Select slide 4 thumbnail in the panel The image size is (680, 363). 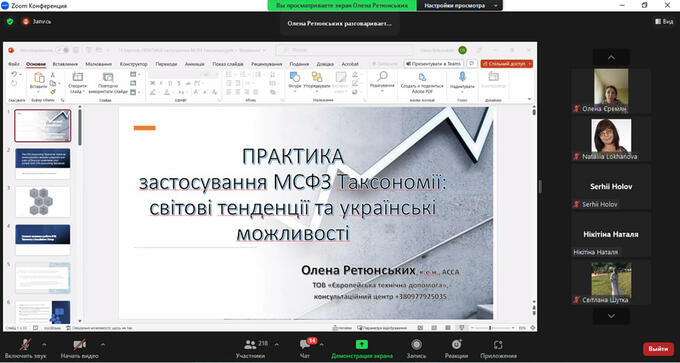(42, 239)
